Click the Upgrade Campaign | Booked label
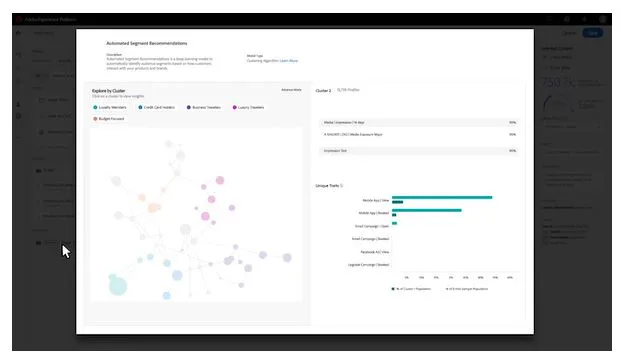 pos(368,265)
